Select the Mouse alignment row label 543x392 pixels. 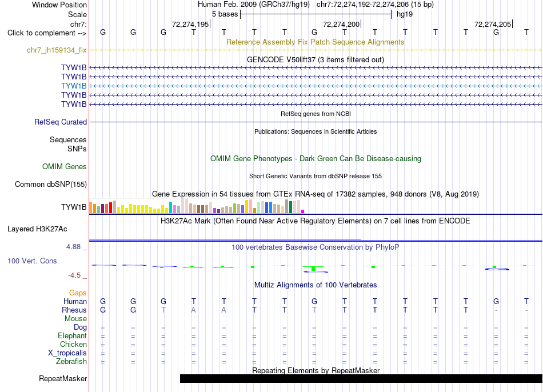(75, 319)
